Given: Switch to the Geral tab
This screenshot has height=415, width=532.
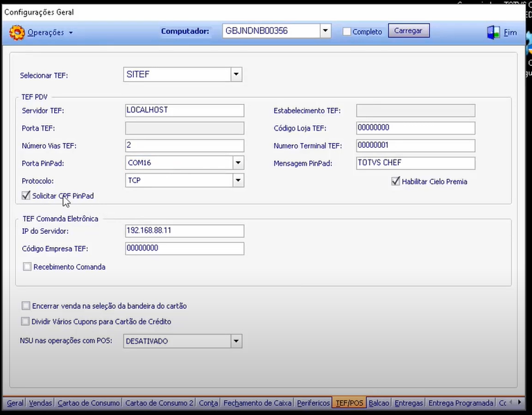Looking at the screenshot, I should (15, 403).
